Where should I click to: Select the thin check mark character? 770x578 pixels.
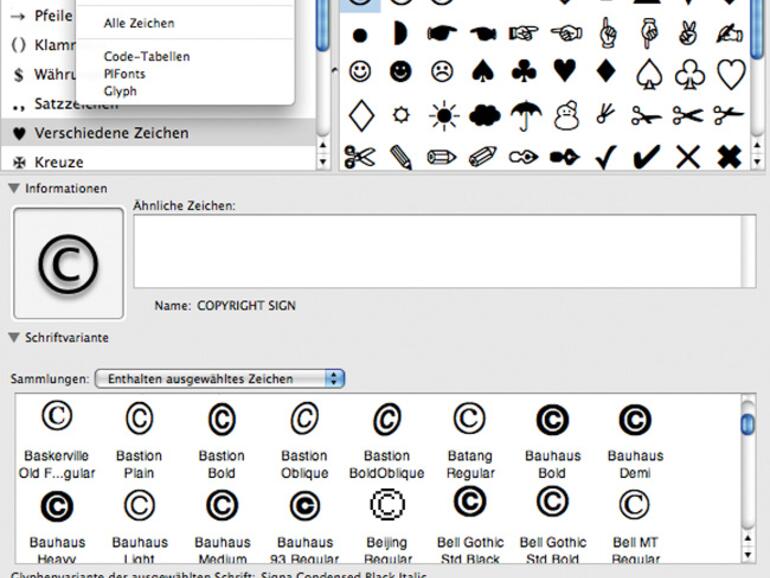605,158
